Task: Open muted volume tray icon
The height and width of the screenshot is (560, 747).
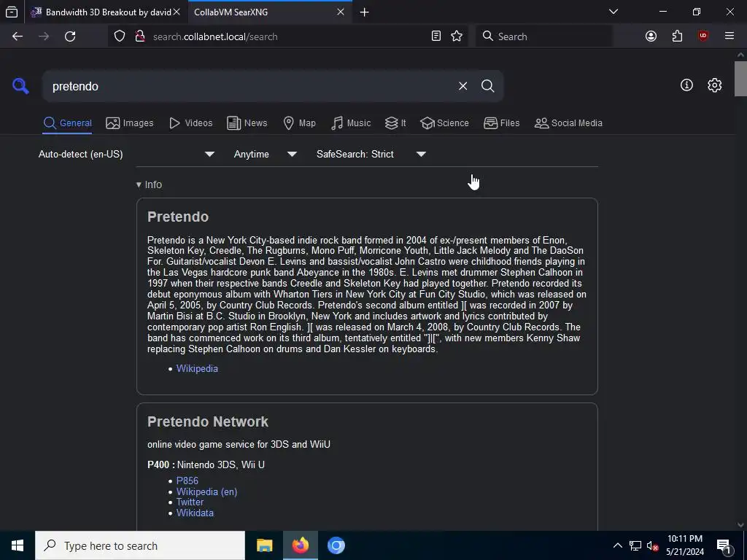Action: 652,545
